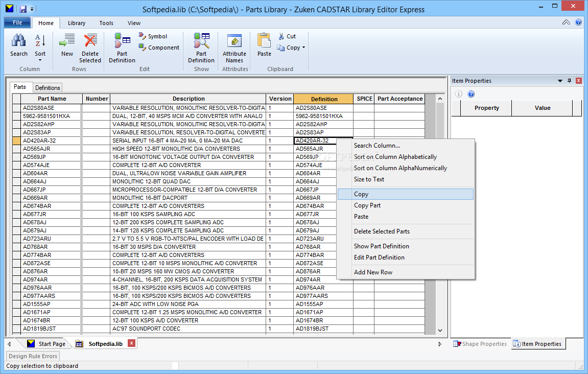This screenshot has width=588, height=374.
Task: Select the row header of AD420AR-32
Action: coord(16,141)
